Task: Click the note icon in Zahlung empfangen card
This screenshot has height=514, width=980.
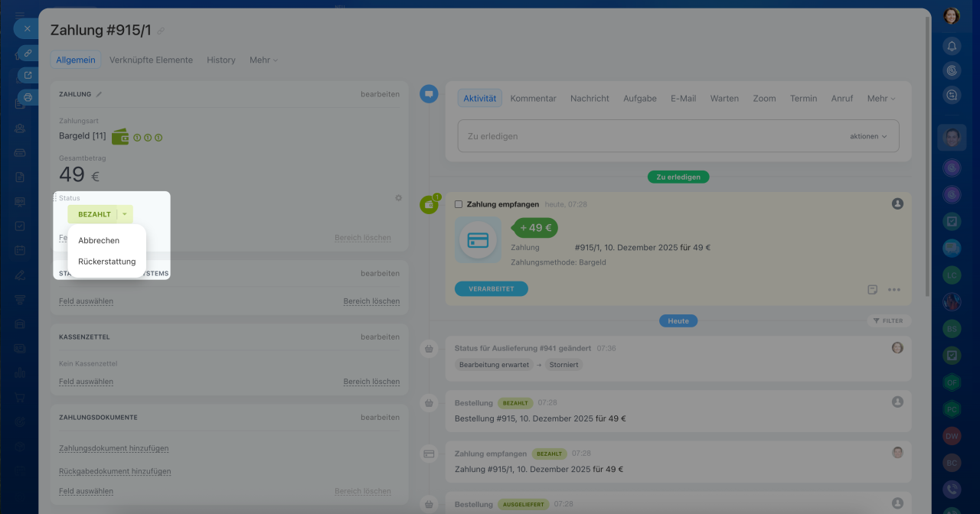Action: [x=873, y=290]
